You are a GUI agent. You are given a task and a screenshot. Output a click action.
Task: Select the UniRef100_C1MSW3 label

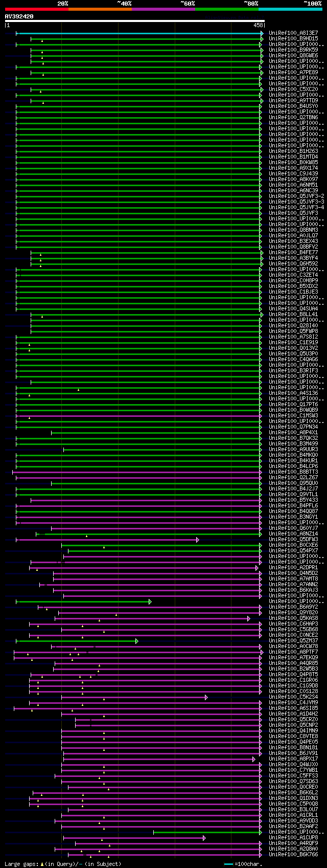pyautogui.click(x=293, y=415)
